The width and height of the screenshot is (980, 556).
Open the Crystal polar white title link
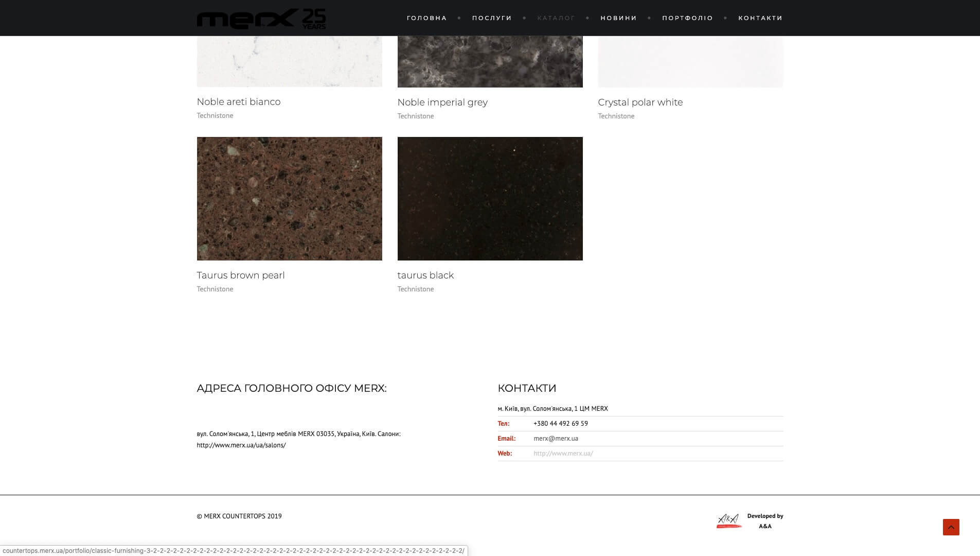coord(640,102)
